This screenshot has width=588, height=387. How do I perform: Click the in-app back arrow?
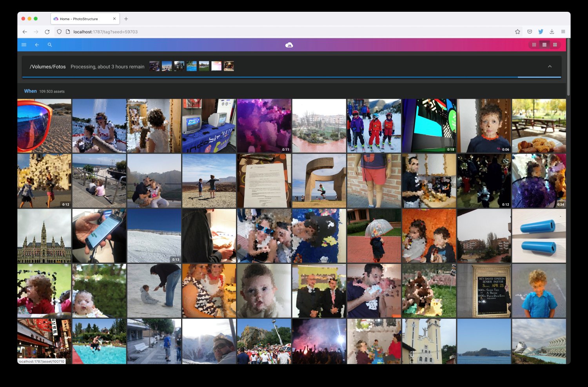(x=37, y=45)
